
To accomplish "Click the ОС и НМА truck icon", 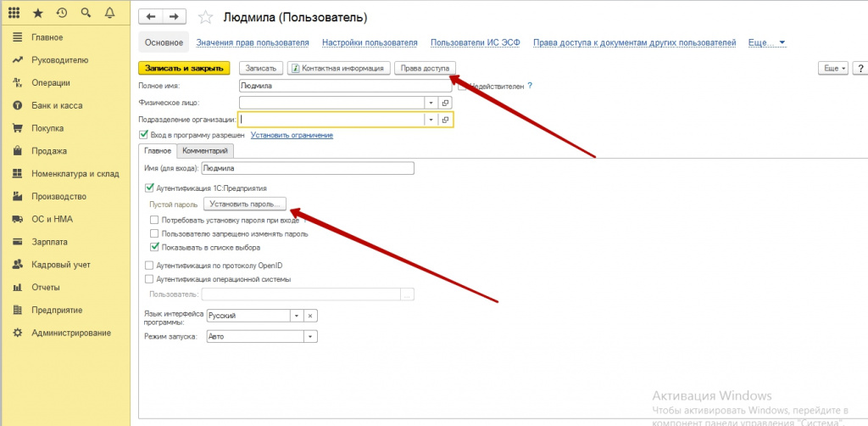I will tap(18, 219).
